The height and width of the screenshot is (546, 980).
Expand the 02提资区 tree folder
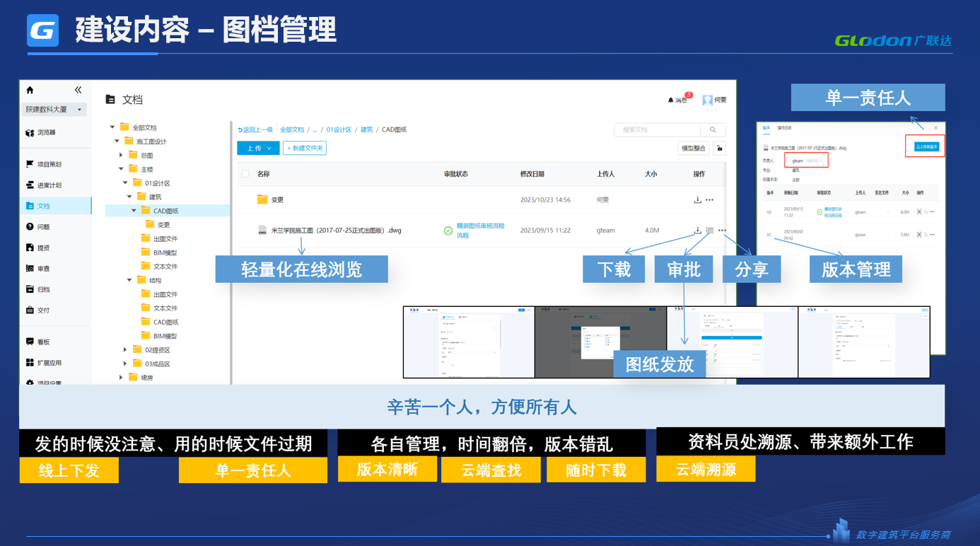point(125,350)
